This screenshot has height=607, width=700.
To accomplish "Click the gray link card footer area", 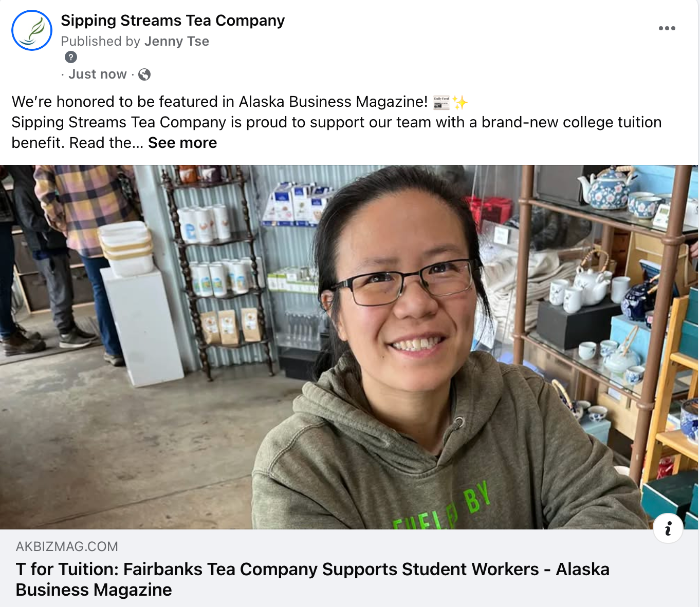I will (x=349, y=568).
